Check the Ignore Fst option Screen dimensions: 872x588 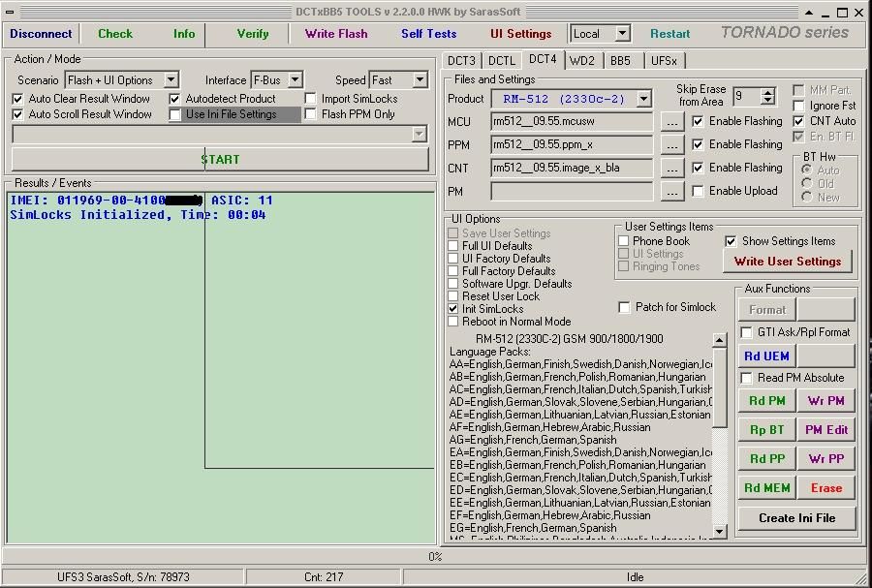798,106
